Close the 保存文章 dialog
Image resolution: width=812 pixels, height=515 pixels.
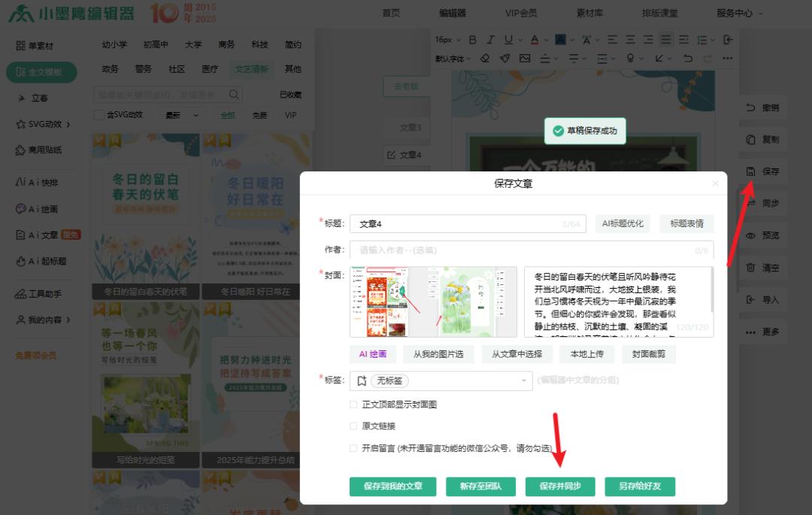tap(715, 183)
